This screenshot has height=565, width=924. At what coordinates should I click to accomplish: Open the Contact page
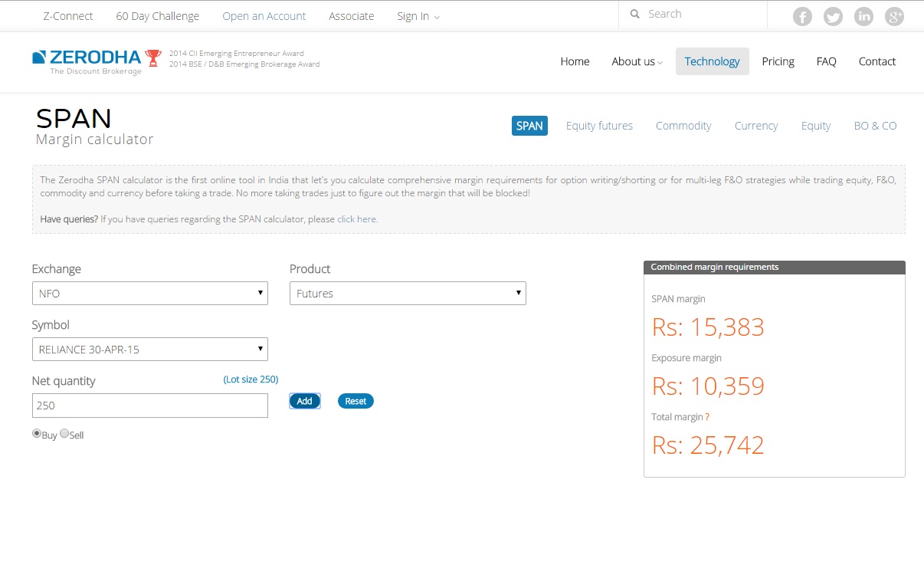(876, 61)
